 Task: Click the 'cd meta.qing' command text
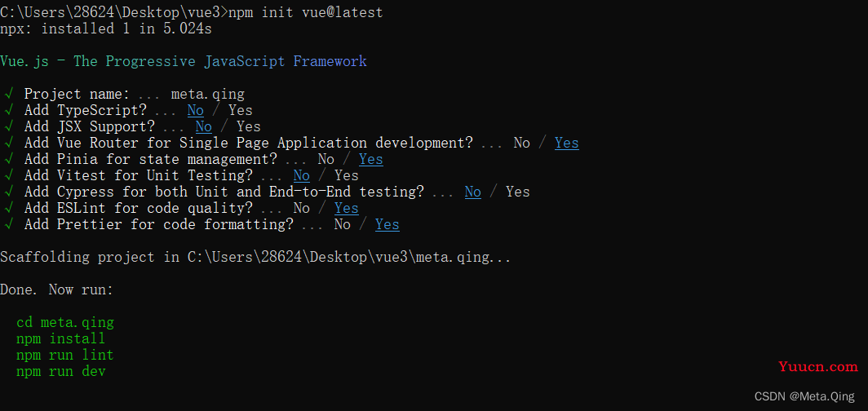tap(65, 322)
